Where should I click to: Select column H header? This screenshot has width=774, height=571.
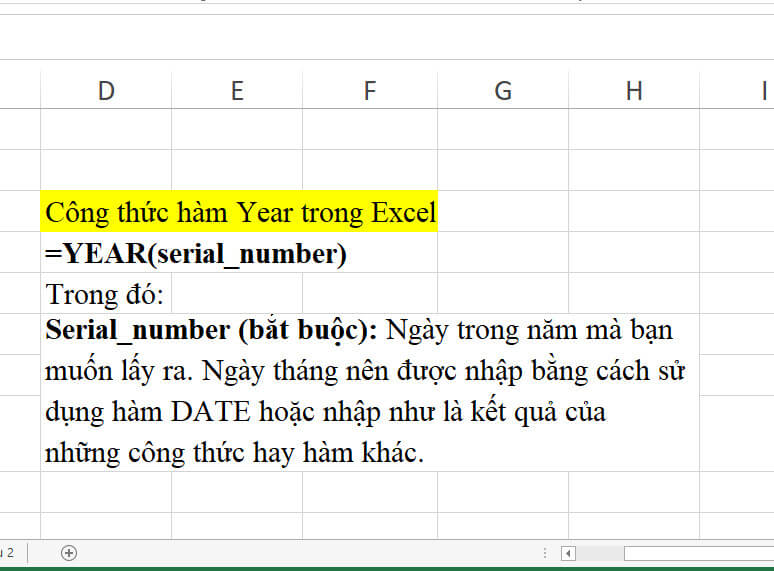pyautogui.click(x=634, y=91)
